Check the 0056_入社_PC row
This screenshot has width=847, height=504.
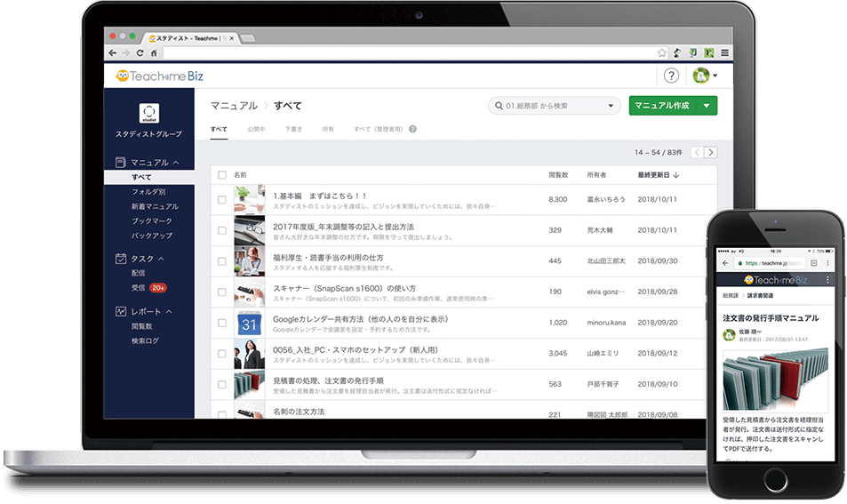tap(222, 354)
